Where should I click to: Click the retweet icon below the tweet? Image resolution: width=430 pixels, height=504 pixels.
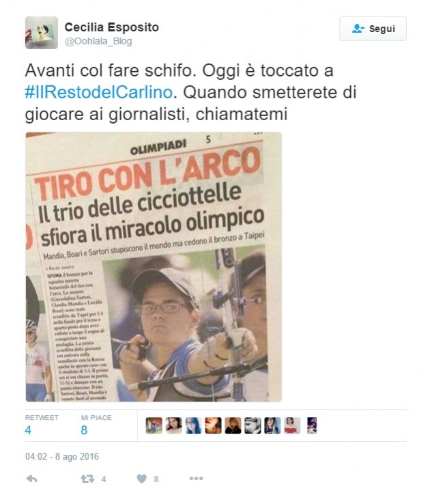click(x=87, y=479)
